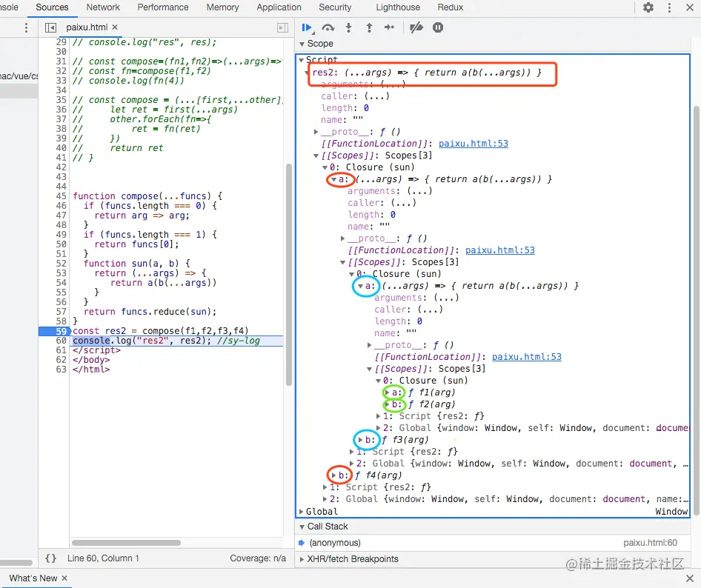Click the Step button in debugger
The height and width of the screenshot is (588, 701).
point(389,27)
